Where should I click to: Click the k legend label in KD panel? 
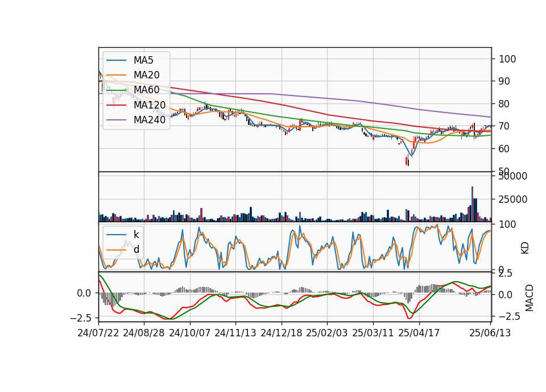(136, 235)
